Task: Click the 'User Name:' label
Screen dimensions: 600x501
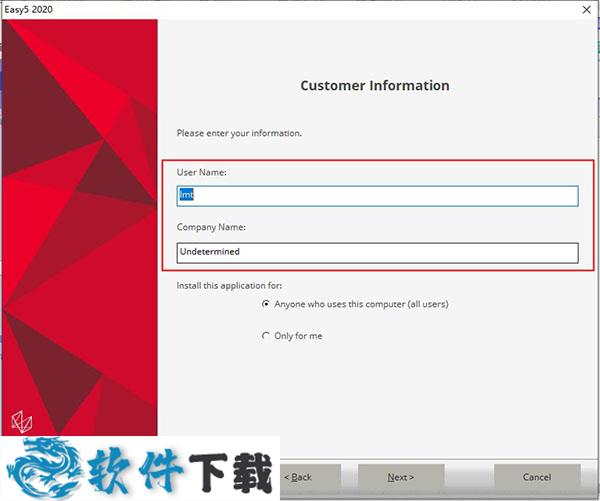Action: point(201,172)
